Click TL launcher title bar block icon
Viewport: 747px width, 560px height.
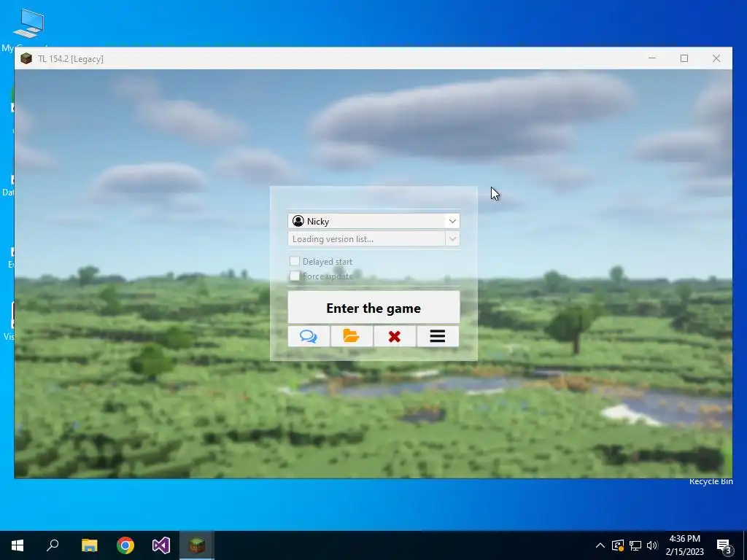pos(26,58)
